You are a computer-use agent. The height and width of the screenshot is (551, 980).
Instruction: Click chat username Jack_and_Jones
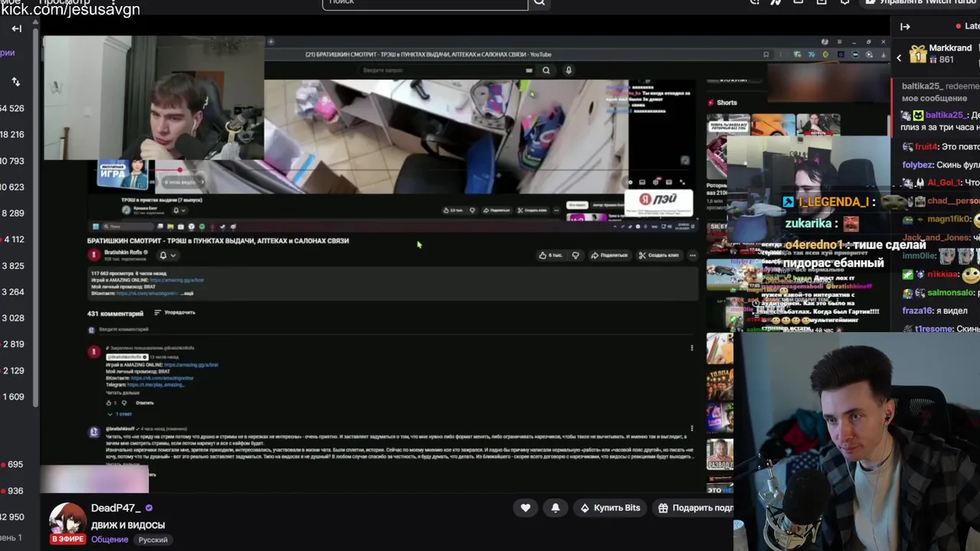coord(937,238)
